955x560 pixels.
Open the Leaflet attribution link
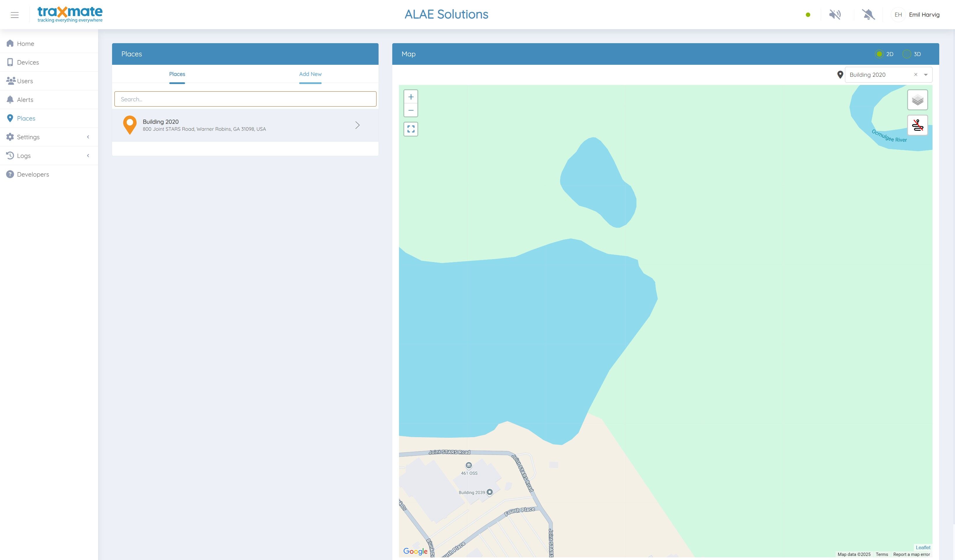click(923, 547)
